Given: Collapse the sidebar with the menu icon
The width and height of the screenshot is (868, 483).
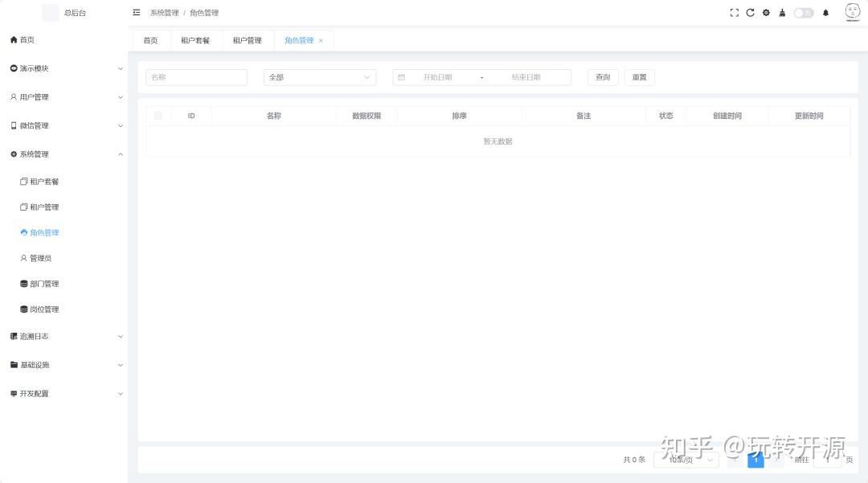Looking at the screenshot, I should 136,12.
